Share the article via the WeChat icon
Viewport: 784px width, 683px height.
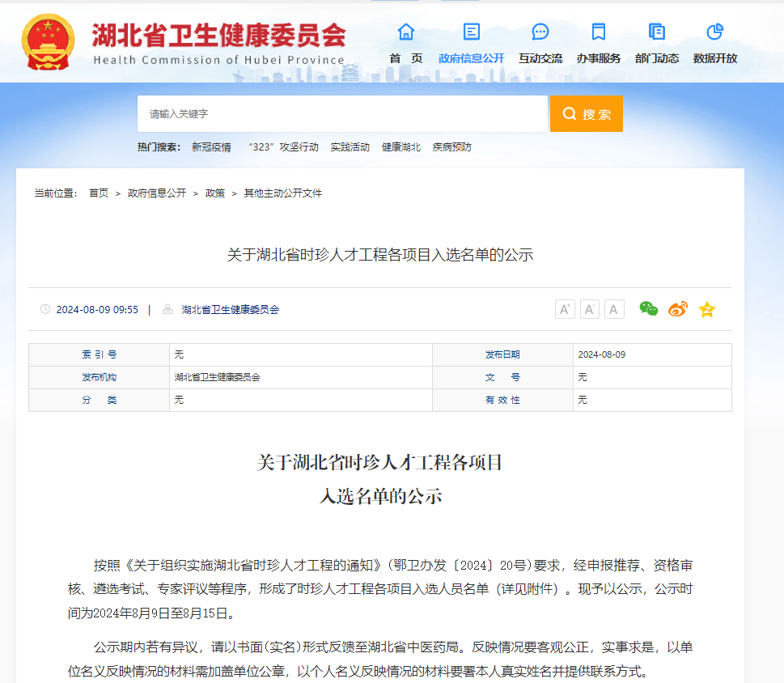click(647, 309)
